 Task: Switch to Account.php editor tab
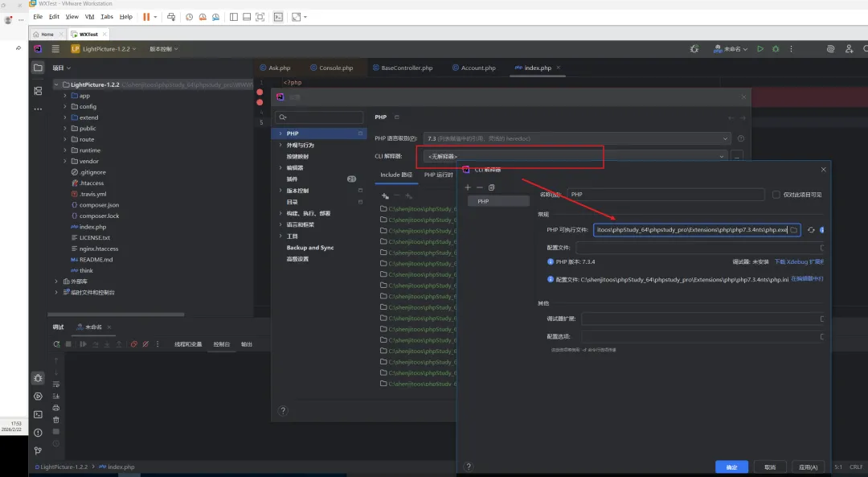(x=474, y=68)
